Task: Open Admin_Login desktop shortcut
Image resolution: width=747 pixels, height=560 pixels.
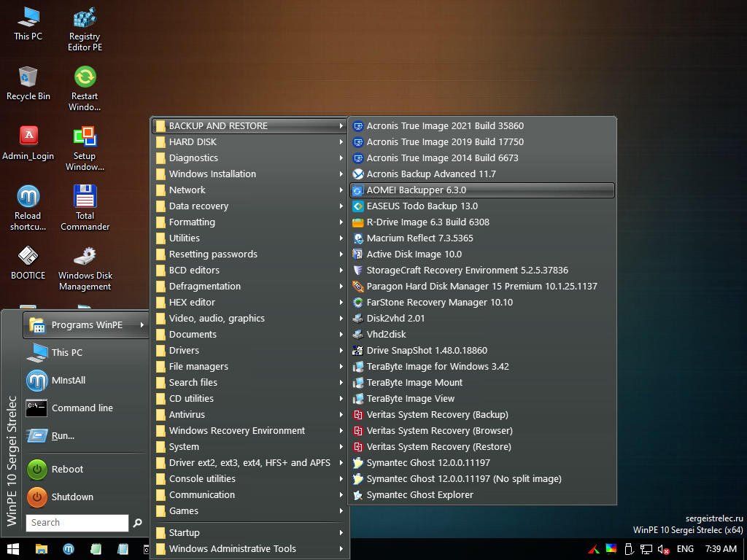Action: pyautogui.click(x=28, y=144)
